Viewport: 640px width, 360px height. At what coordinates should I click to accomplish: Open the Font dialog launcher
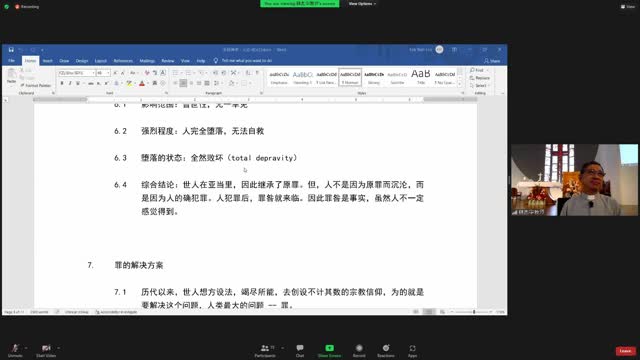click(x=166, y=93)
